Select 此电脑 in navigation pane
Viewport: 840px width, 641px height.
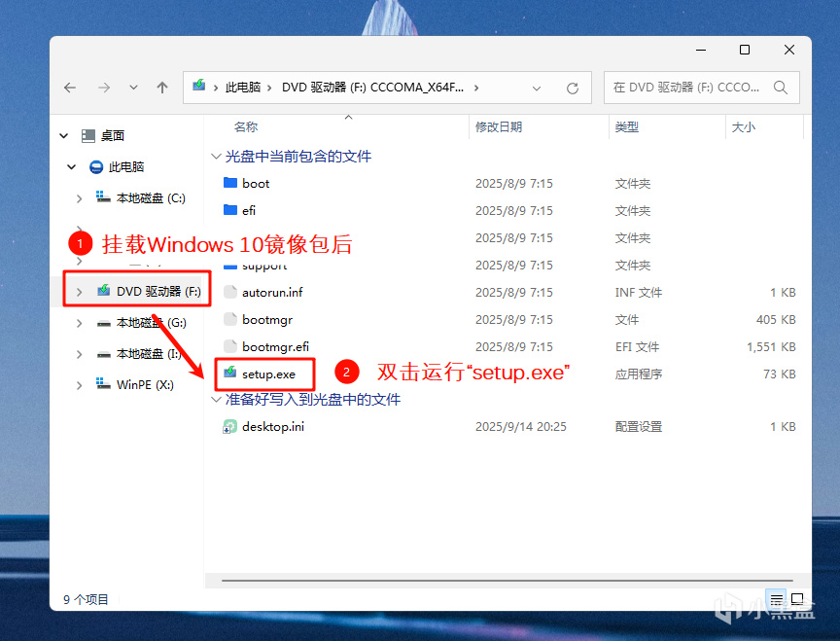[126, 166]
